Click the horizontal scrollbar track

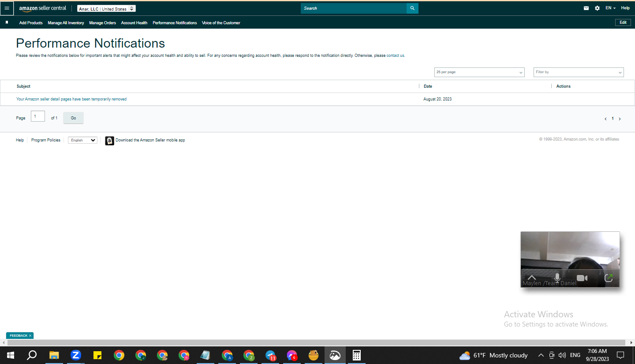pyautogui.click(x=317, y=342)
